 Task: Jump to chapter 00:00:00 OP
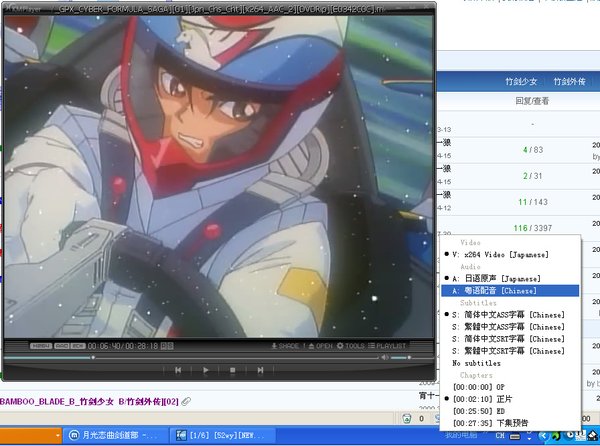pyautogui.click(x=510, y=387)
